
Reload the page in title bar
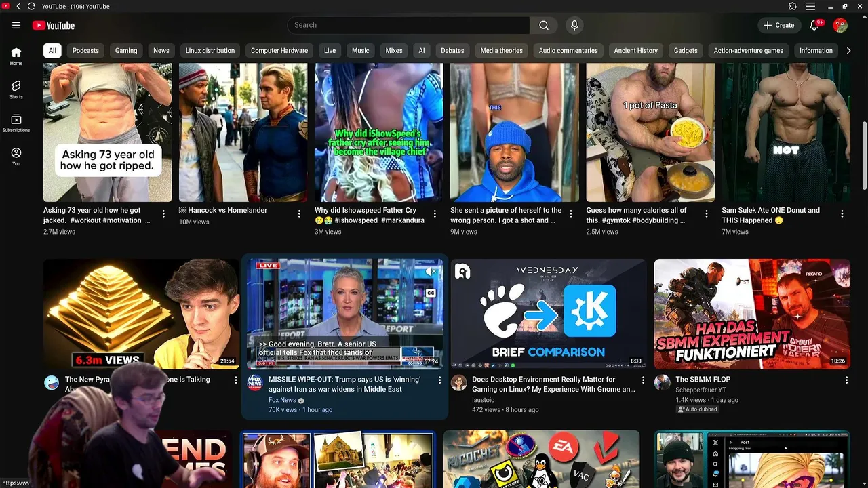click(x=31, y=6)
